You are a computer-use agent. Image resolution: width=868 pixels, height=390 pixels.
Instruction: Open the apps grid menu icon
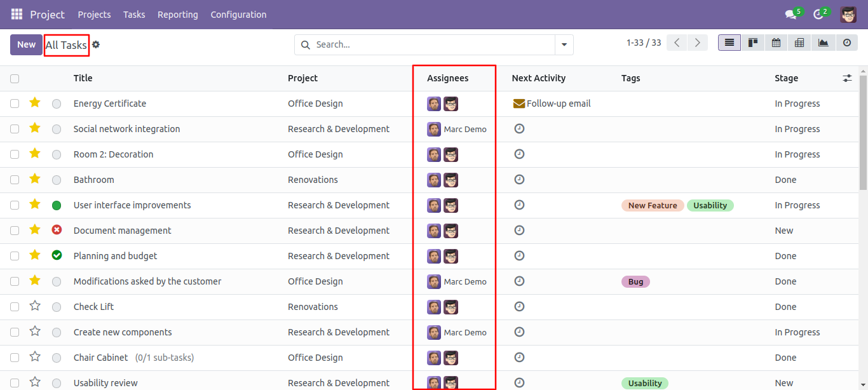pos(17,14)
